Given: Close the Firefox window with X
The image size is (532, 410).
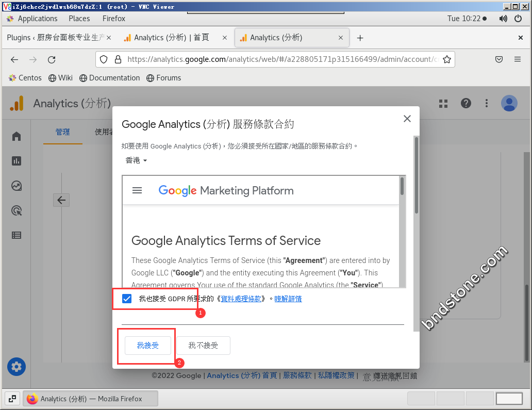Looking at the screenshot, I should (521, 38).
